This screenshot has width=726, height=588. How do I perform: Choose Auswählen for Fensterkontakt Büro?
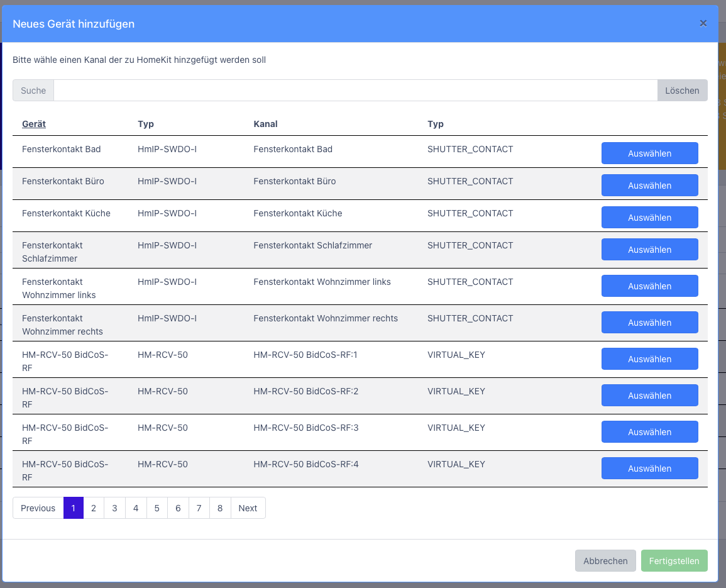(x=649, y=186)
